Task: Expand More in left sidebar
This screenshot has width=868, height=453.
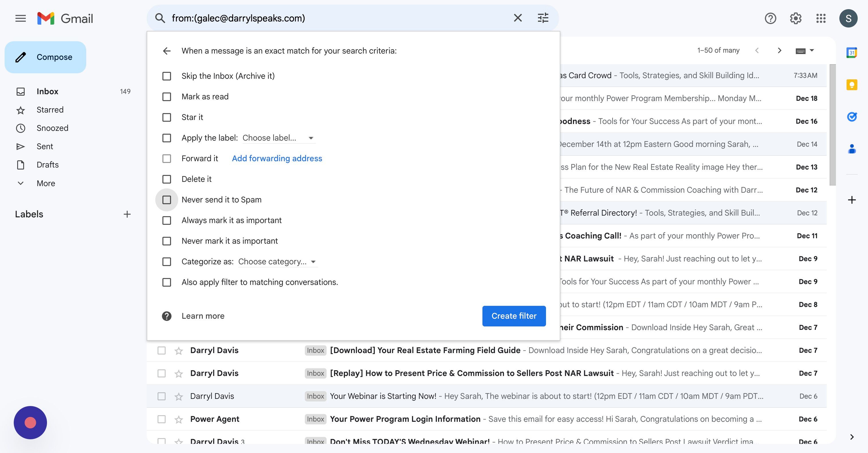Action: click(46, 183)
